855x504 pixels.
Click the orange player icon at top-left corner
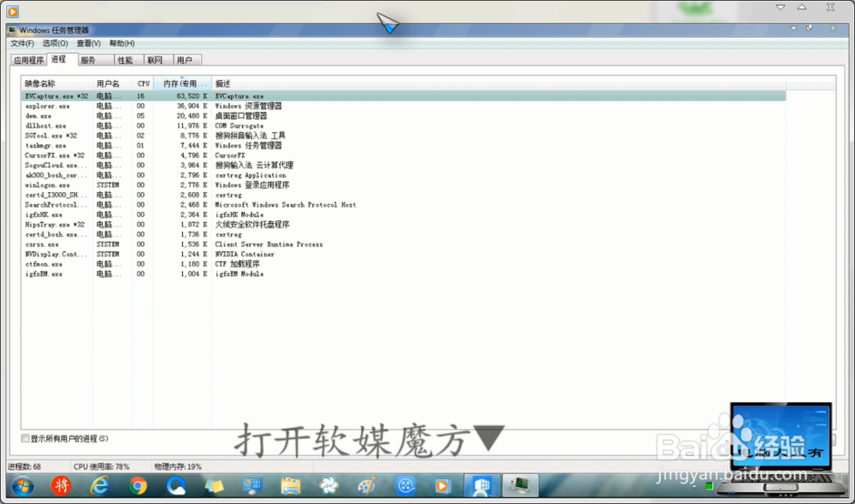[x=12, y=11]
